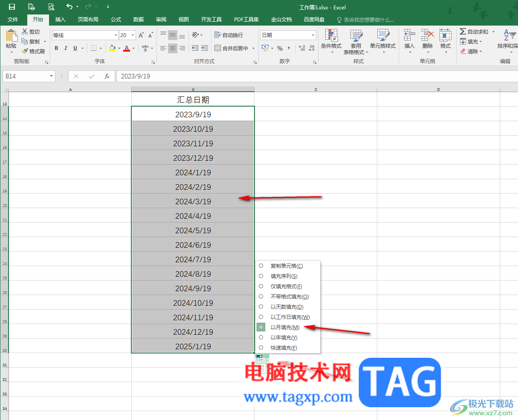
Task: Switch to the 插入 (Insert) ribbon tab
Action: pos(61,20)
